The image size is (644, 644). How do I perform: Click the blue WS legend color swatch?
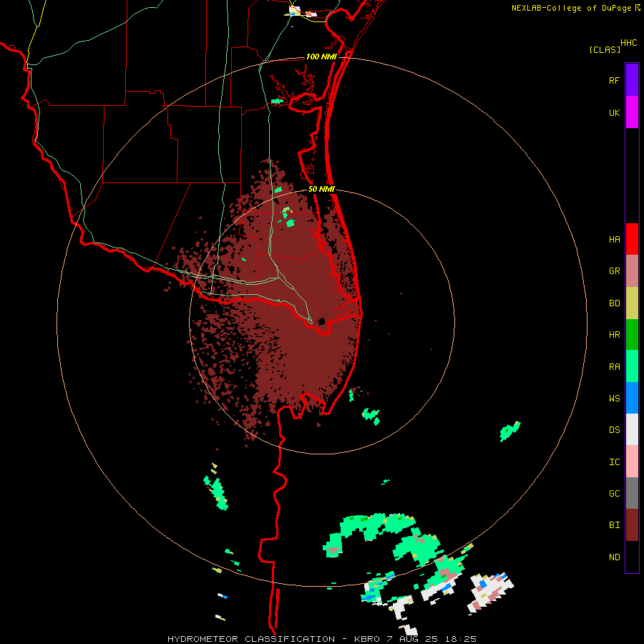pyautogui.click(x=632, y=398)
